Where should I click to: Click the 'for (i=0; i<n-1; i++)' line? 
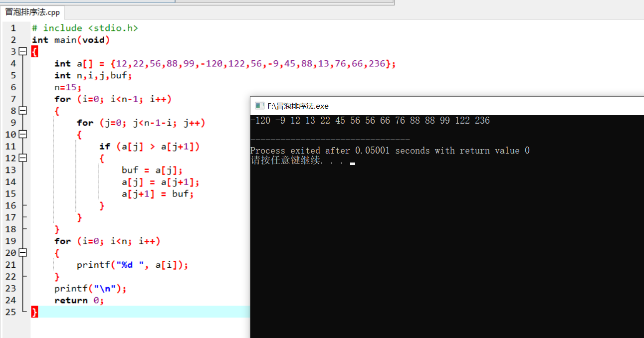click(x=113, y=99)
